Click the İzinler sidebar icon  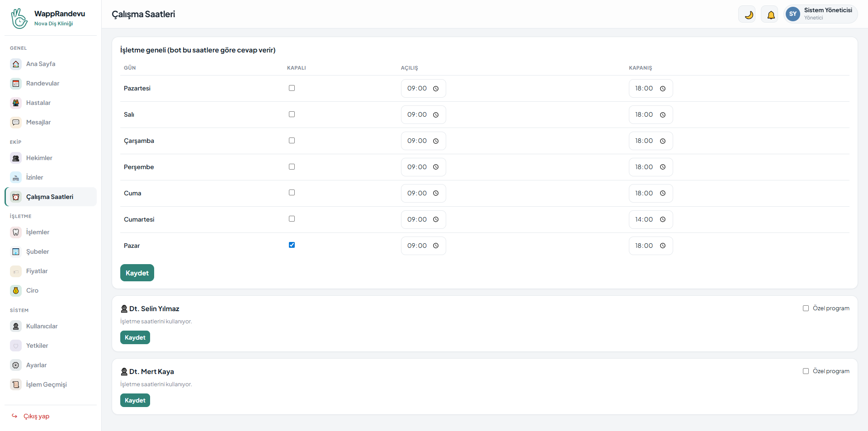[16, 177]
